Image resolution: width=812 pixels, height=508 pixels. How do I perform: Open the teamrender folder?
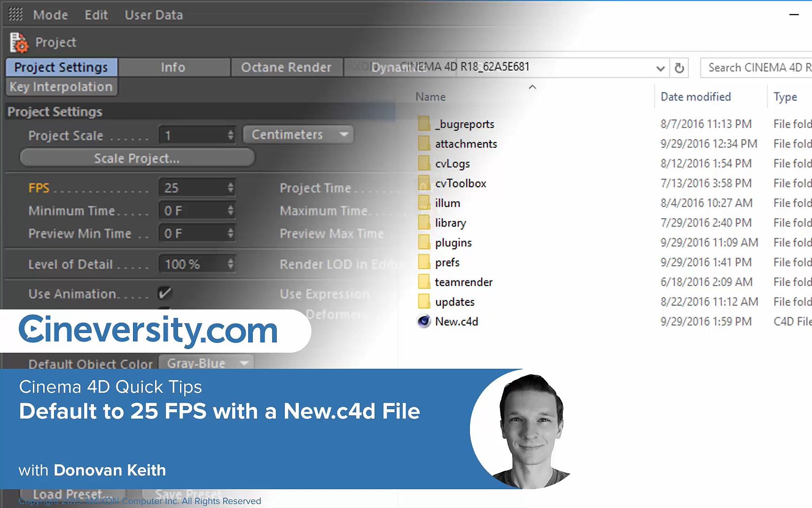464,282
